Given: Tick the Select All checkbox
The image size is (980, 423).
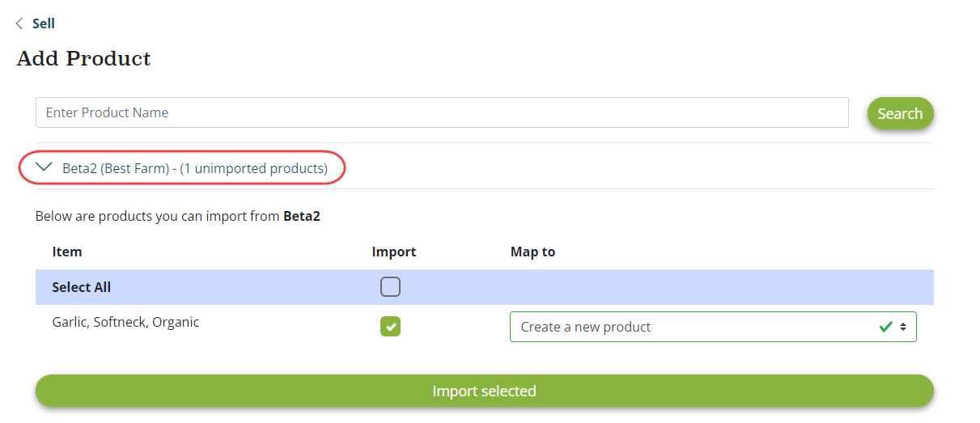Looking at the screenshot, I should click(x=390, y=287).
